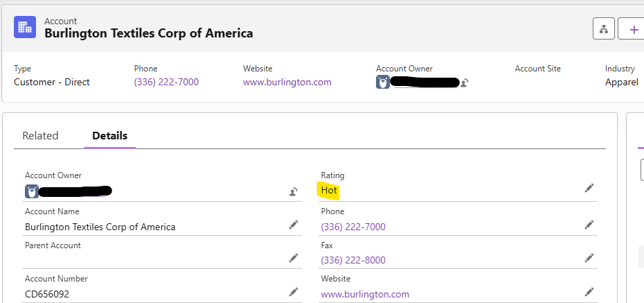Edit the Fax field pencil icon
Screen dimensions: 644x303
589,258
